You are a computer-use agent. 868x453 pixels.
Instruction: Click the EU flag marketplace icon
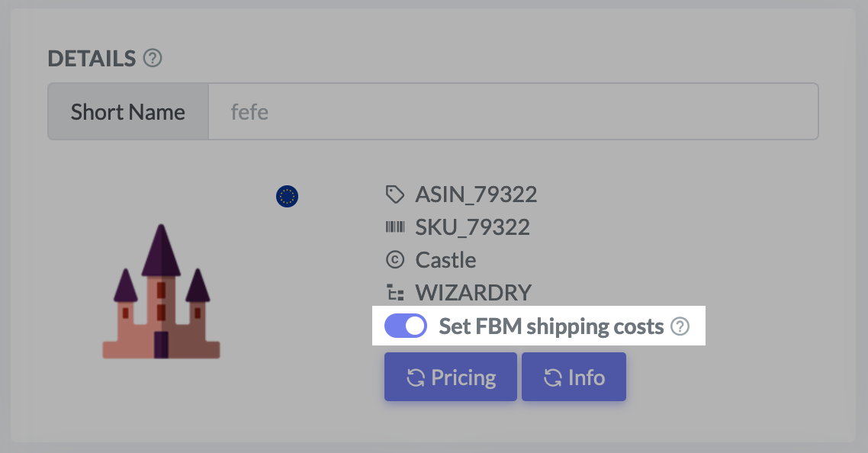[x=287, y=197]
